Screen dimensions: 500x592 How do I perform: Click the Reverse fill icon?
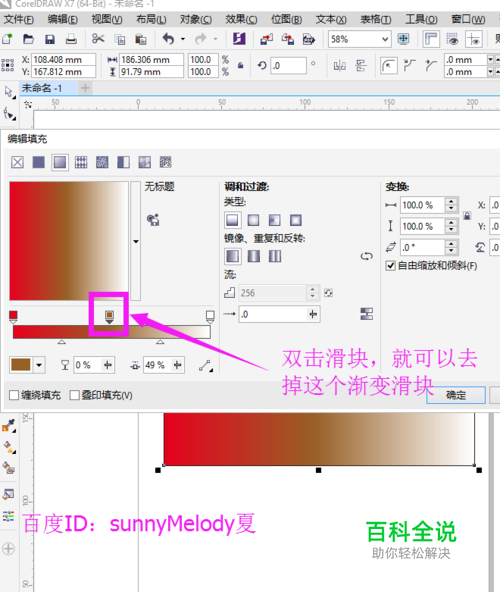(366, 256)
